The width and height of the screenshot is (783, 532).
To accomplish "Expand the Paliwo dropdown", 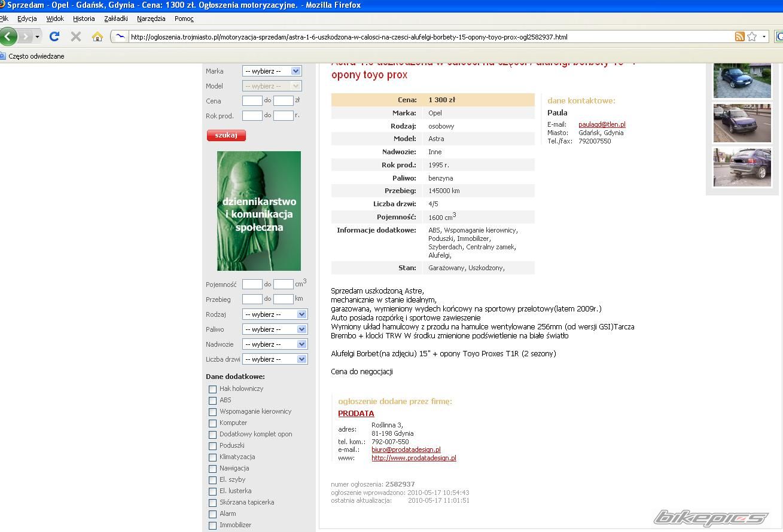I will click(x=275, y=329).
